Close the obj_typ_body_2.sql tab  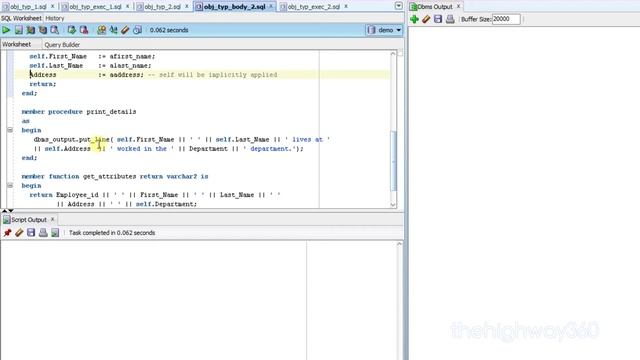point(271,7)
